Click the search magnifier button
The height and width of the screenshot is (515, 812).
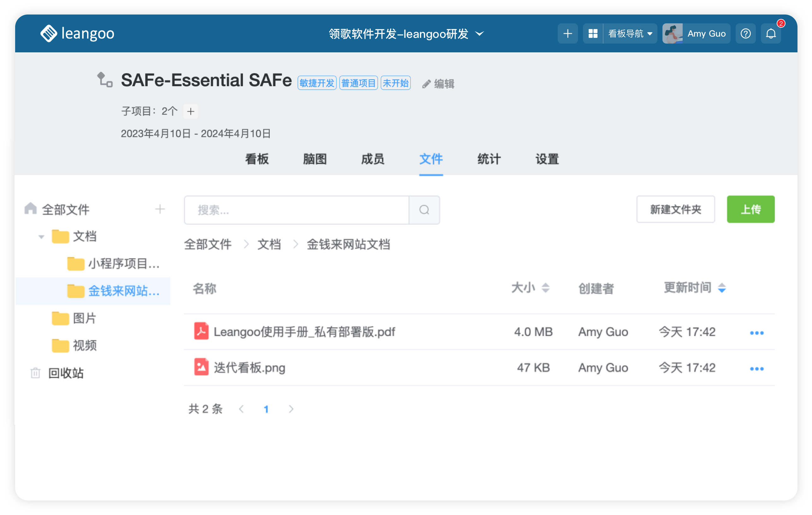tap(424, 210)
